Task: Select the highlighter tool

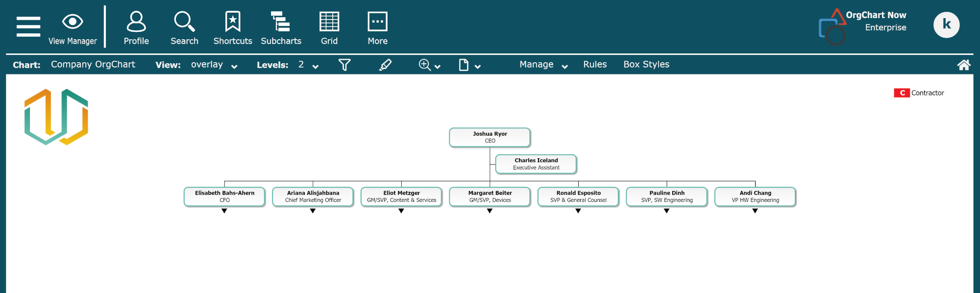Action: pyautogui.click(x=386, y=65)
